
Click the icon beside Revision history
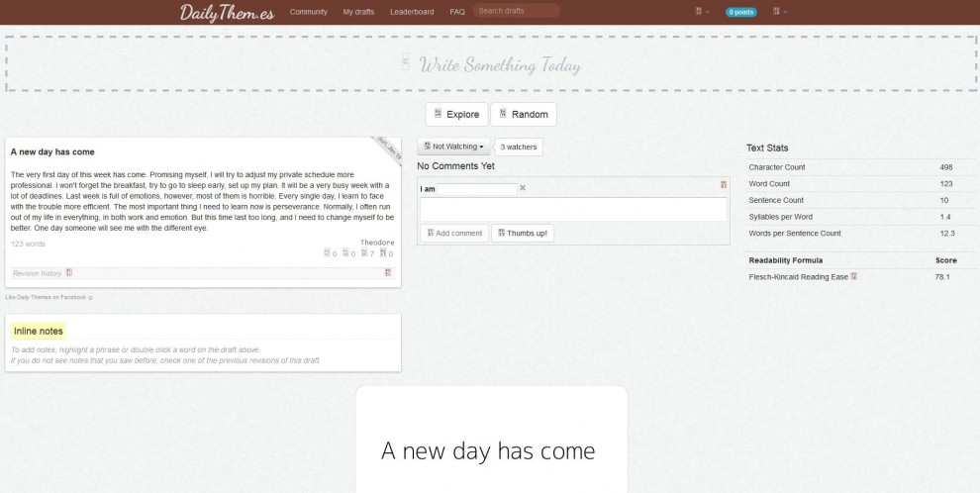pyautogui.click(x=68, y=272)
